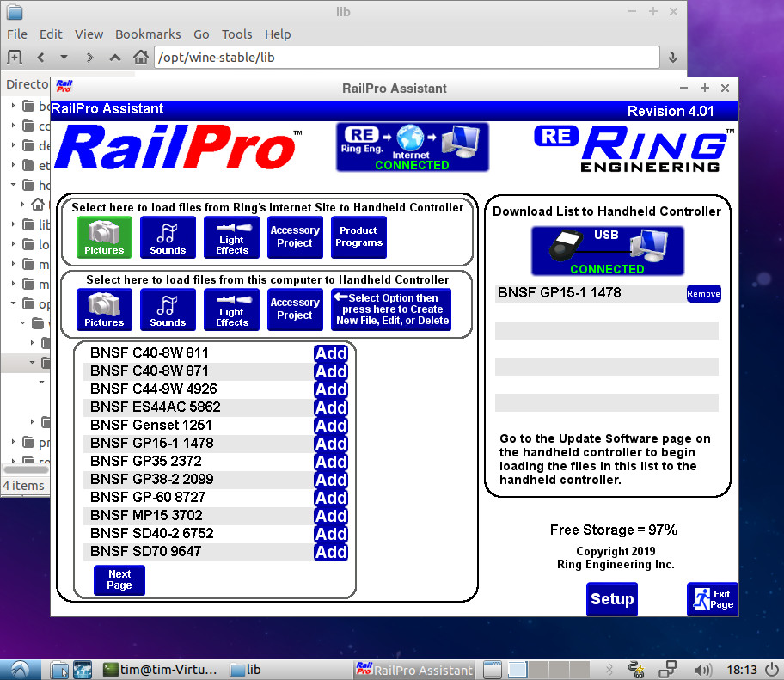Open Accessory Project from the Internet section
This screenshot has width=784, height=680.
coord(295,237)
